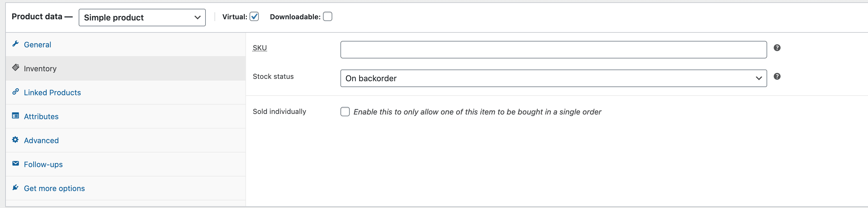This screenshot has height=208, width=868.
Task: Click the chain-link icon for Linked Products
Action: pyautogui.click(x=15, y=91)
